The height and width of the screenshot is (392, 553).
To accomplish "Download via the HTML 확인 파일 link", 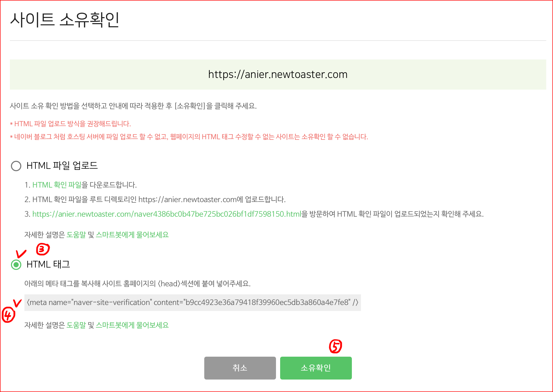I will [x=57, y=185].
